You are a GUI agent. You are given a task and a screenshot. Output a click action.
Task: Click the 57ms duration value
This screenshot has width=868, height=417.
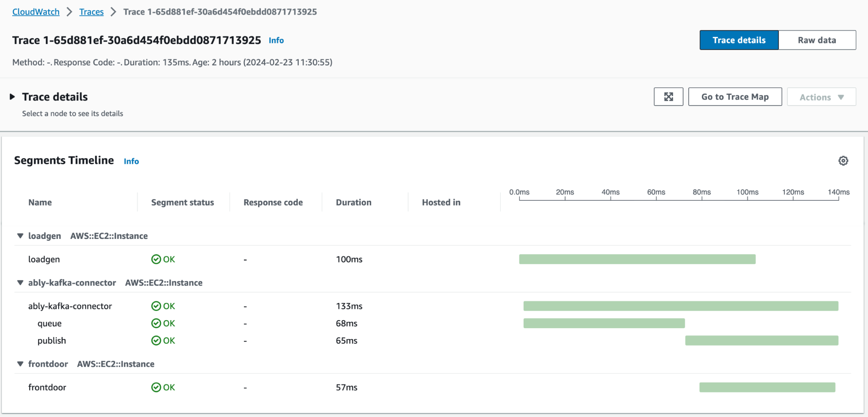pyautogui.click(x=347, y=387)
